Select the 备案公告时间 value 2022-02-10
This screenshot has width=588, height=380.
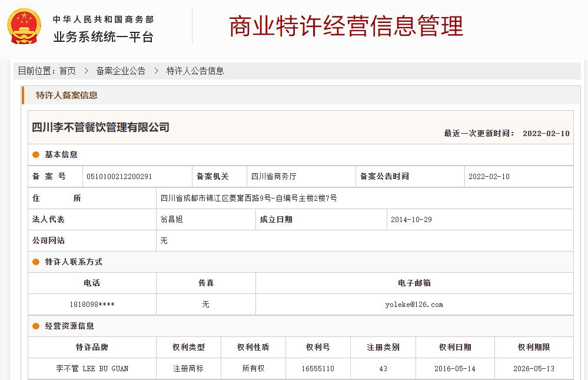[489, 177]
